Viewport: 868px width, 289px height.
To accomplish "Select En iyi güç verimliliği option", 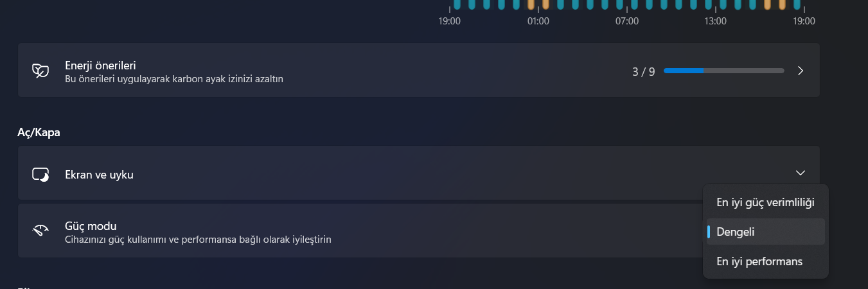I will click(765, 202).
